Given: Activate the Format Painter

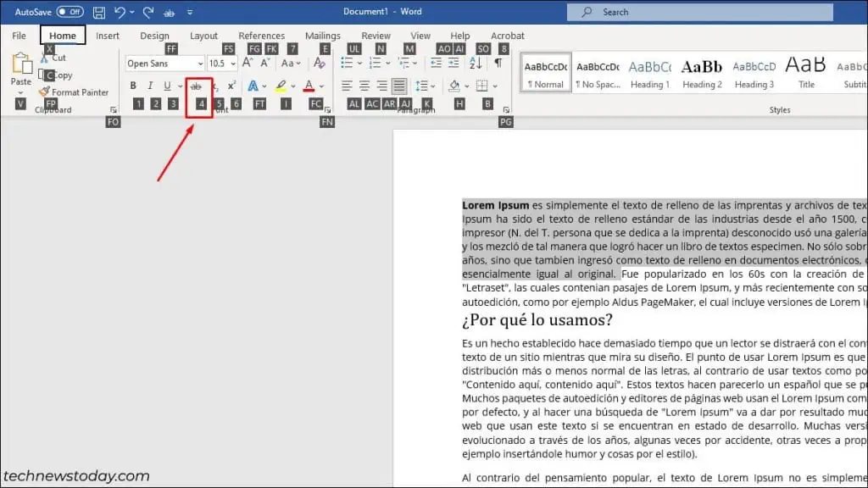Looking at the screenshot, I should pos(75,92).
